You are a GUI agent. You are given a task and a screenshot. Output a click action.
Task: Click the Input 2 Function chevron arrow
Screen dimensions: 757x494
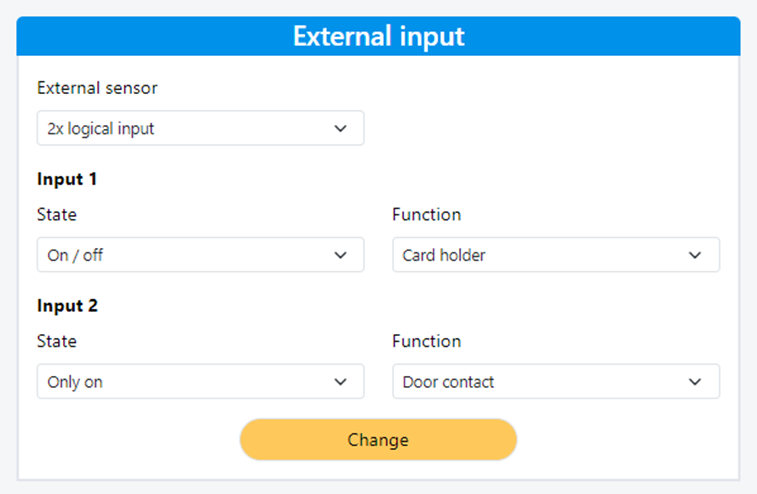(x=695, y=382)
